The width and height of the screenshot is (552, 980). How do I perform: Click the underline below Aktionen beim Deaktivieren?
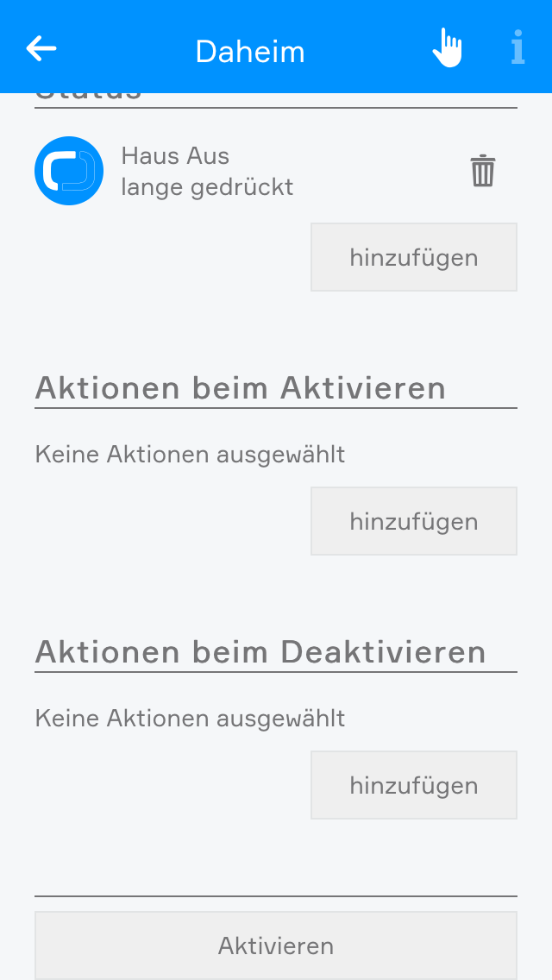tap(276, 672)
